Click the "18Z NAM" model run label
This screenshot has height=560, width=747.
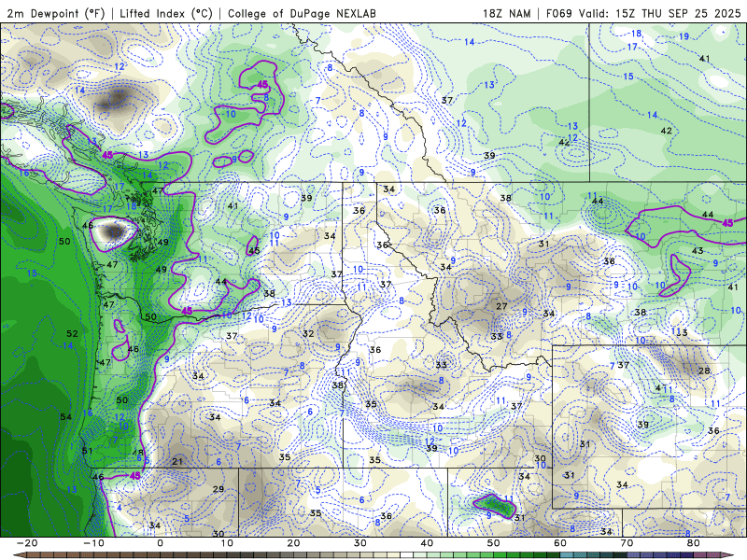click(506, 13)
